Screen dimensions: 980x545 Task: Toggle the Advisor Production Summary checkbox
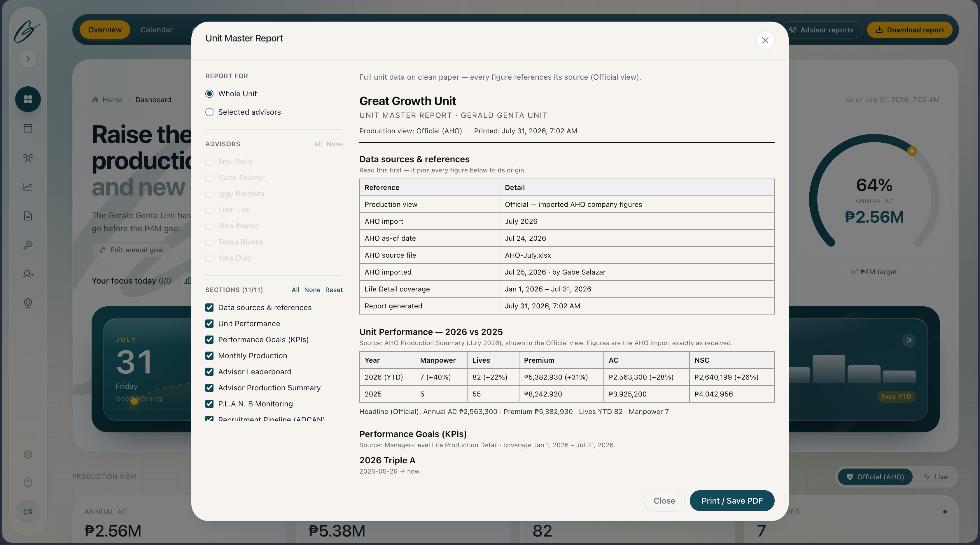coord(209,388)
